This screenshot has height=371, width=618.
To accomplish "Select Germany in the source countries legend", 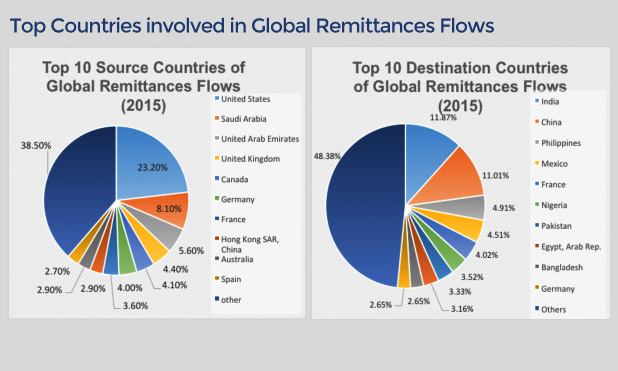I will 238,199.
